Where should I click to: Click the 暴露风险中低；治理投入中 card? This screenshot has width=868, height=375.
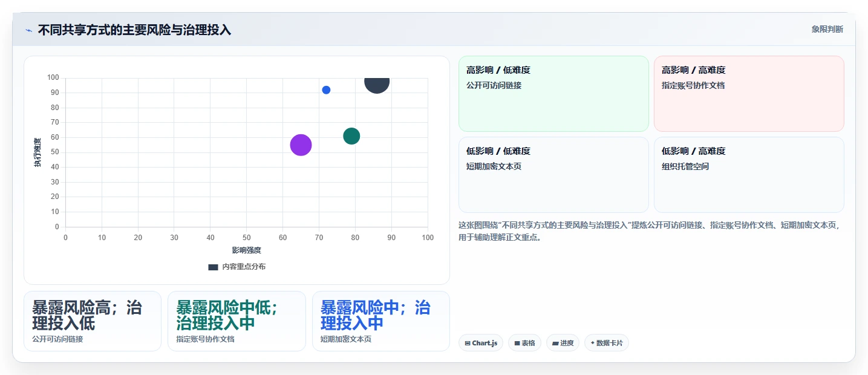click(237, 321)
